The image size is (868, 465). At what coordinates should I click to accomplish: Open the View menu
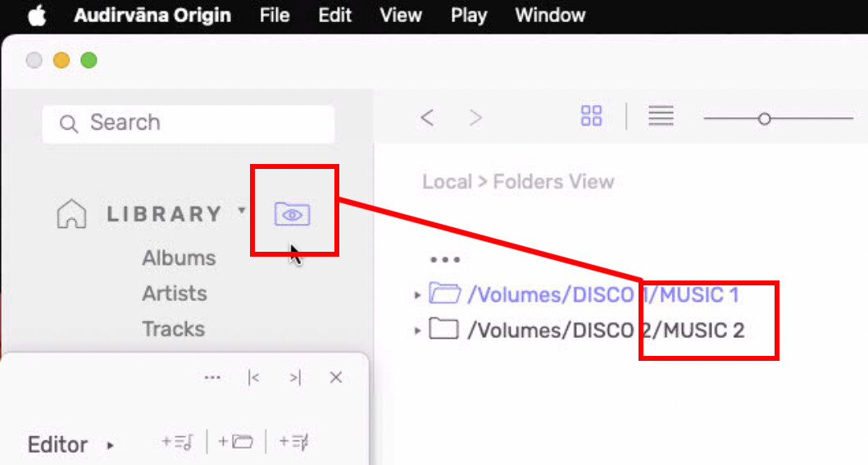[401, 16]
